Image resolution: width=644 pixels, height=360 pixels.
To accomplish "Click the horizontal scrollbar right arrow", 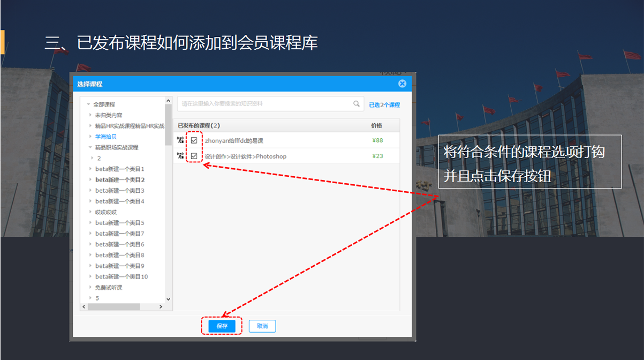I will point(161,307).
